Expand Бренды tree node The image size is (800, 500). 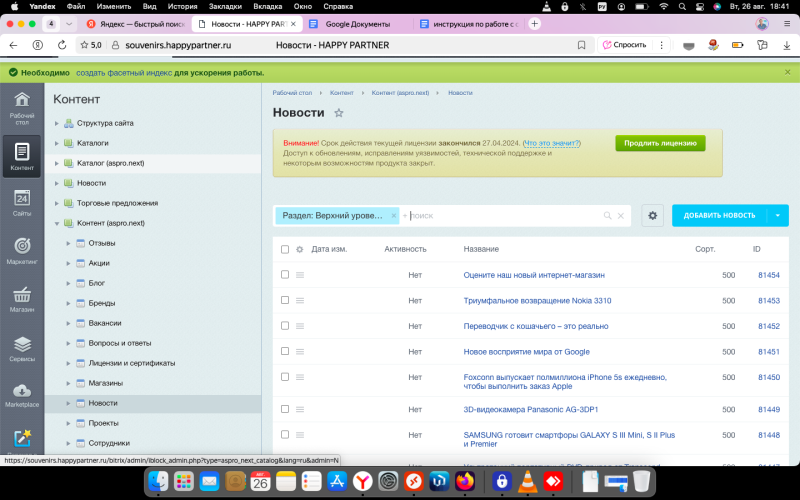68,303
